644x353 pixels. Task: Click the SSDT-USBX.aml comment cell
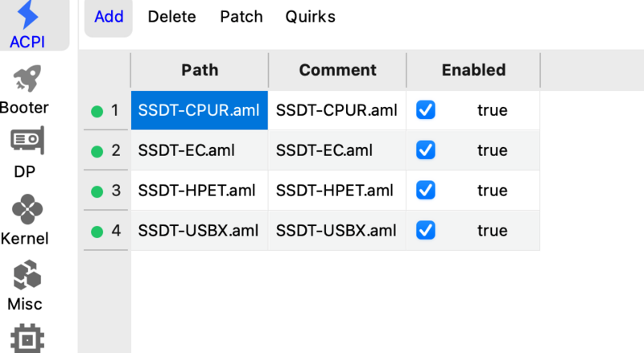pyautogui.click(x=336, y=231)
